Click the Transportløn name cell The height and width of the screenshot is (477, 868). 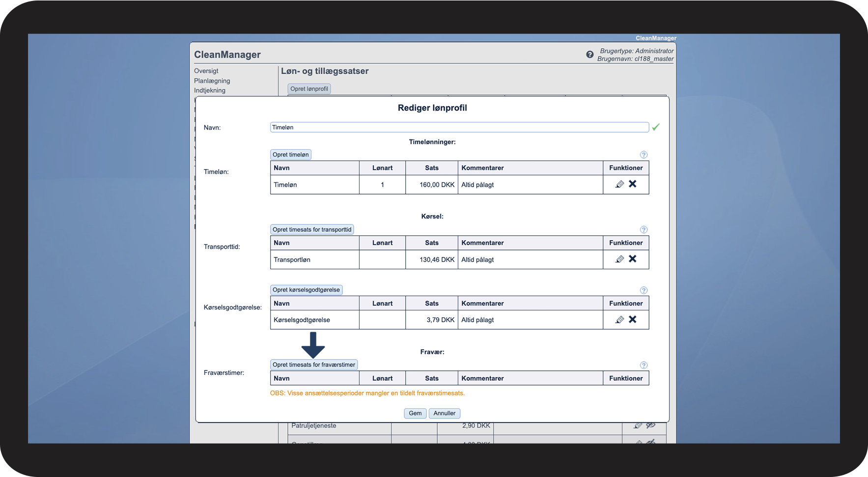(x=315, y=259)
